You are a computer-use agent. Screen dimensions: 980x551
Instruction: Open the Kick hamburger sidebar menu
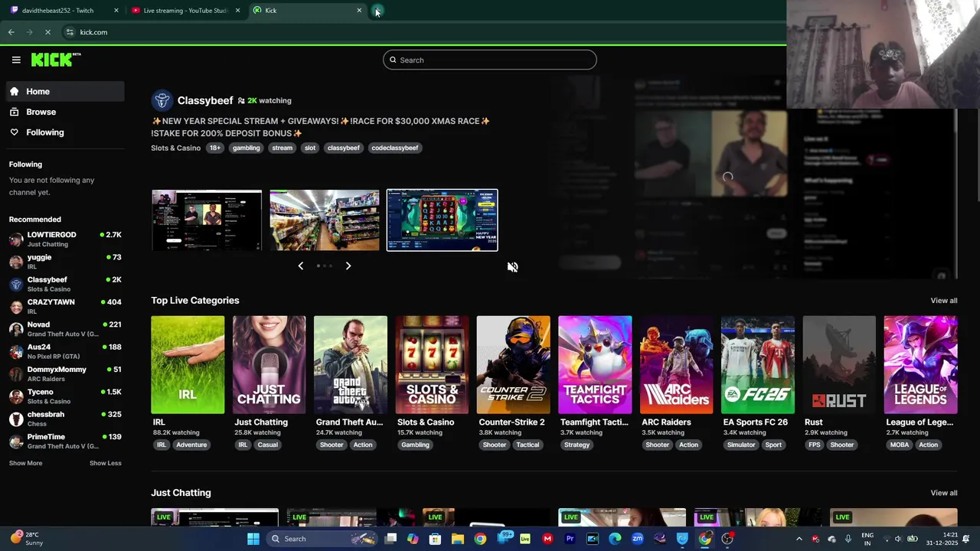coord(16,60)
